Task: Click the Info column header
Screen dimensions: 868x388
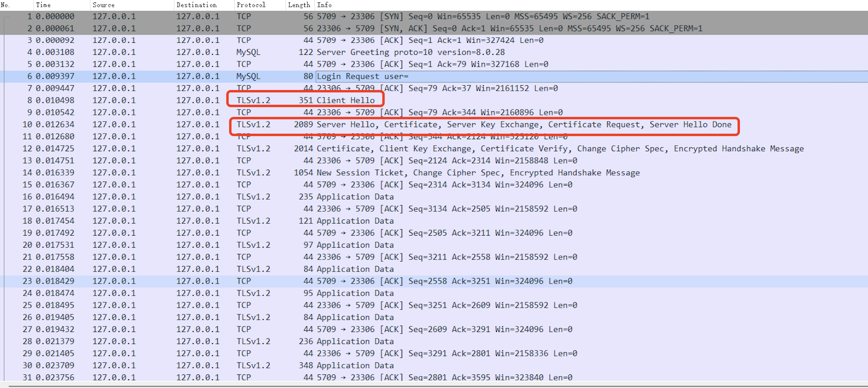Action: 324,5
